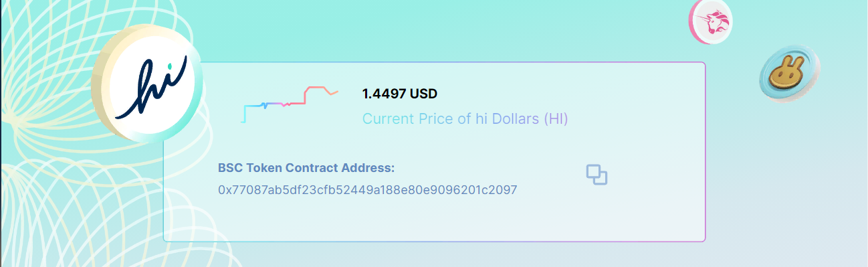Click the blank card space right of the copy icon
Screen dimensions: 868x267
[655, 174]
